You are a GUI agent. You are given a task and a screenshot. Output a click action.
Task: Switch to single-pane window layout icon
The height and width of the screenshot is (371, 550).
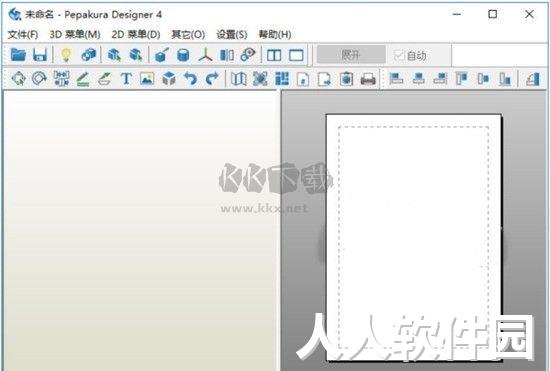coord(296,55)
